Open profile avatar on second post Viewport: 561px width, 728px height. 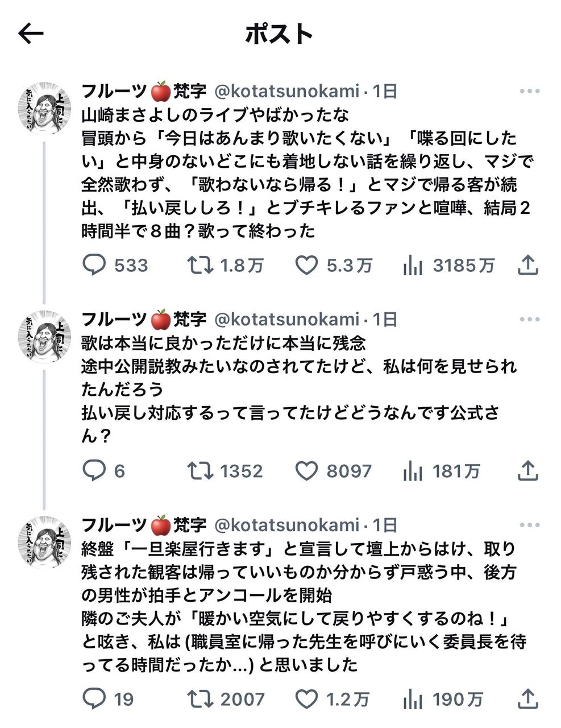coord(45,337)
